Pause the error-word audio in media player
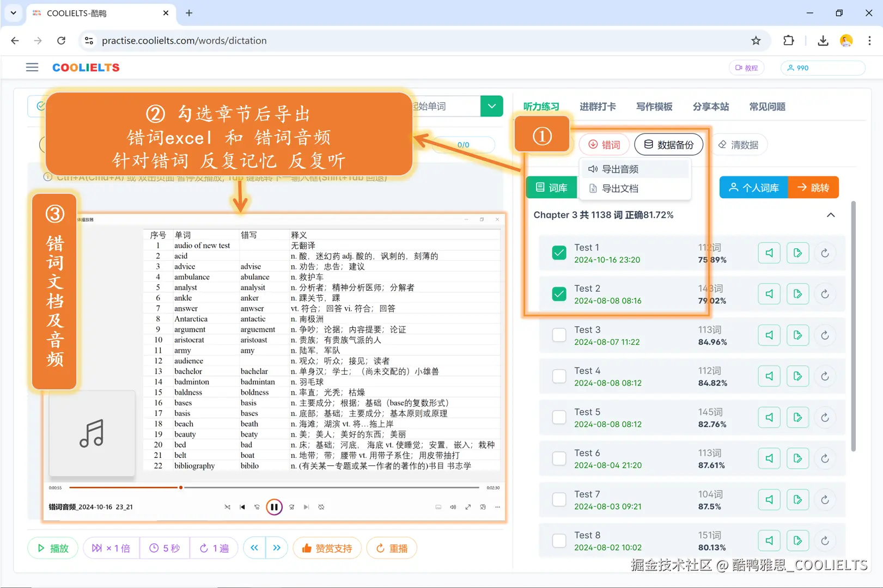The width and height of the screenshot is (883, 588). [x=274, y=507]
